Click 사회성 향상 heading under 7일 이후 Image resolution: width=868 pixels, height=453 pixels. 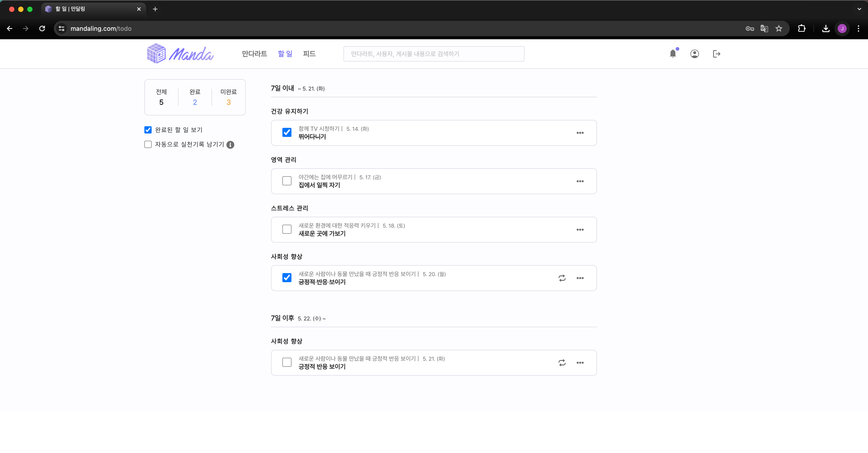click(x=286, y=341)
